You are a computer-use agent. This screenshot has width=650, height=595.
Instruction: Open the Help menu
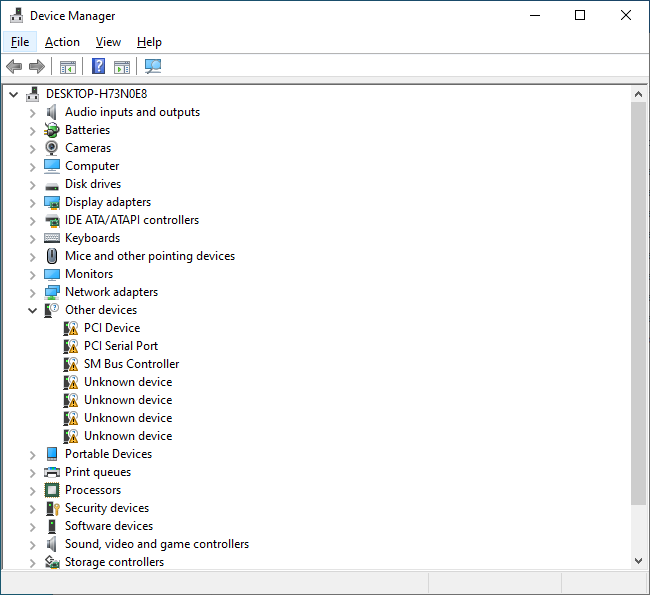pyautogui.click(x=149, y=42)
